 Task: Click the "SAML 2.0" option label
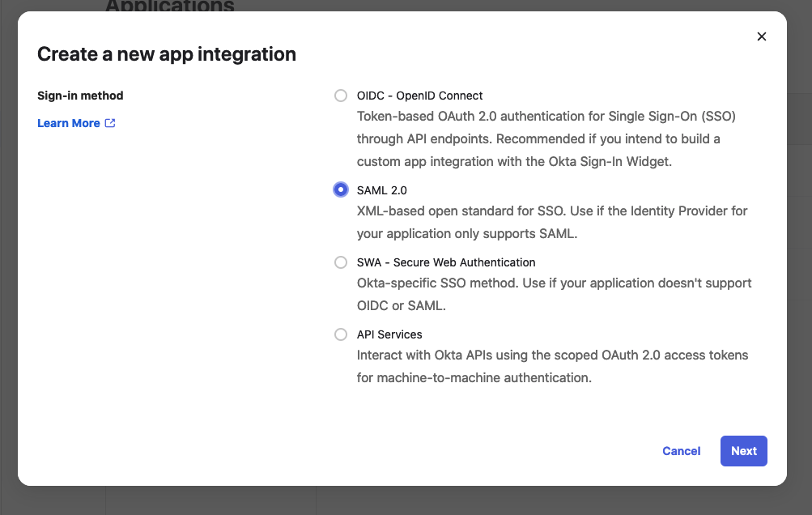point(381,190)
